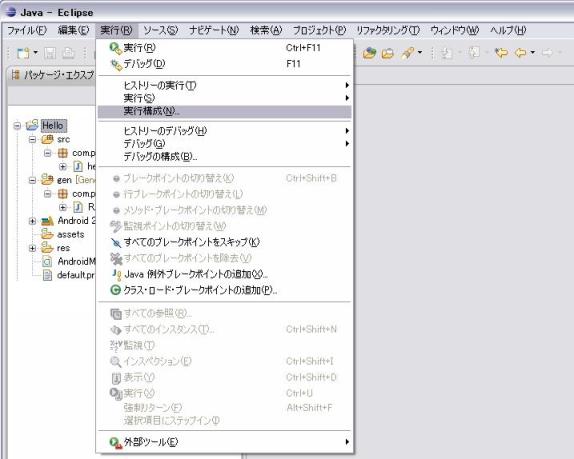
Task: Select the Android library entry
Action: pyautogui.click(x=77, y=220)
